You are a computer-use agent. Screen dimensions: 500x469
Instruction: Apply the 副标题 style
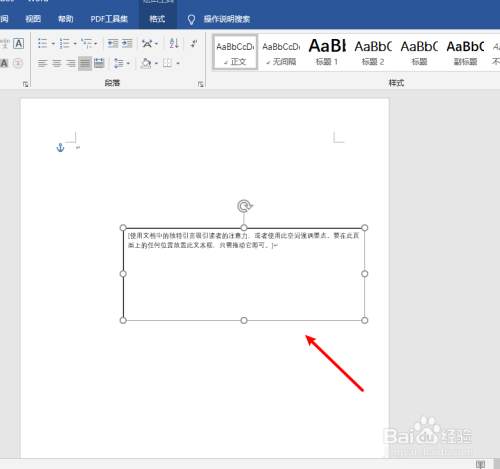[465, 52]
